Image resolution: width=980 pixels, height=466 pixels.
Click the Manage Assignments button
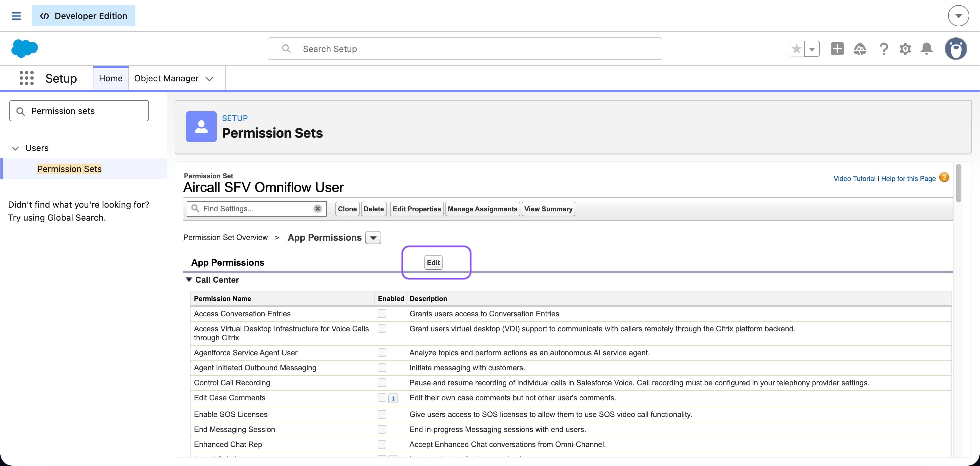point(482,209)
